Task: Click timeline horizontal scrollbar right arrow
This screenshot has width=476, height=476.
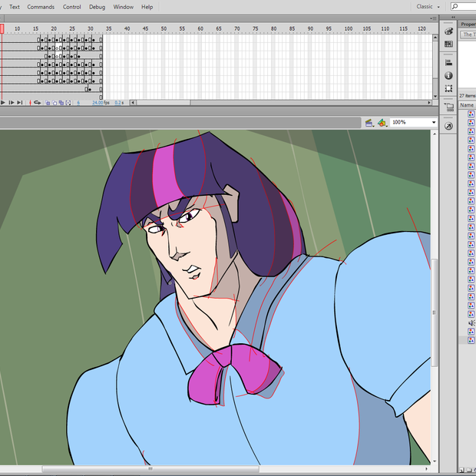Action: pos(429,103)
